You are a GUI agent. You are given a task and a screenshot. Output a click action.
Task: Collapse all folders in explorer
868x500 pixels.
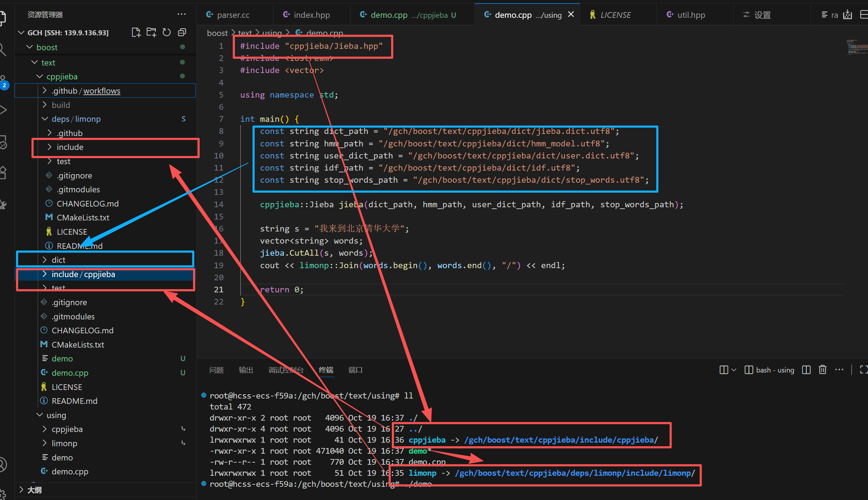pyautogui.click(x=182, y=33)
